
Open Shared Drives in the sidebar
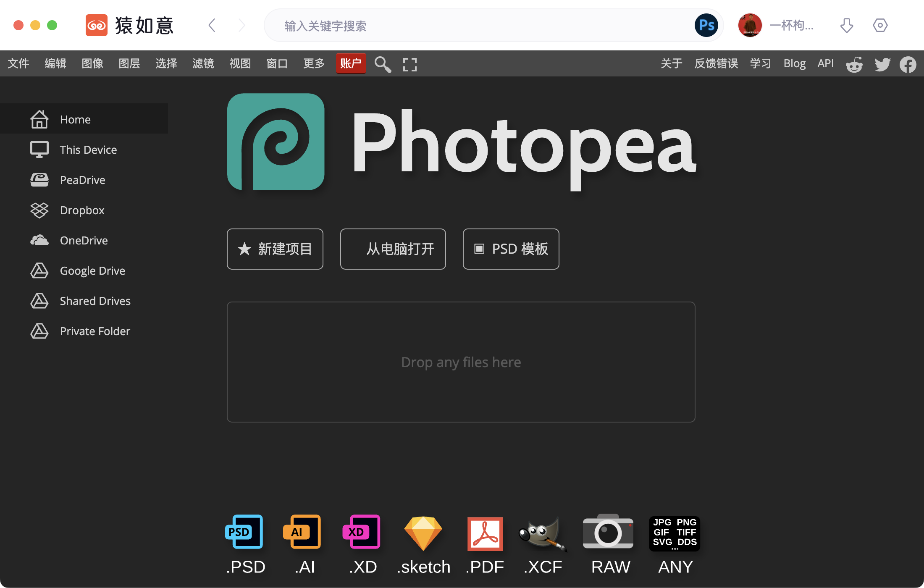(84, 301)
